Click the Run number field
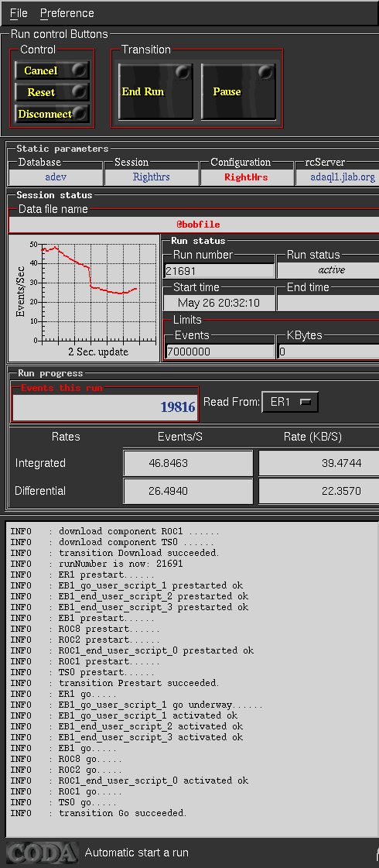379x868 pixels. point(220,271)
